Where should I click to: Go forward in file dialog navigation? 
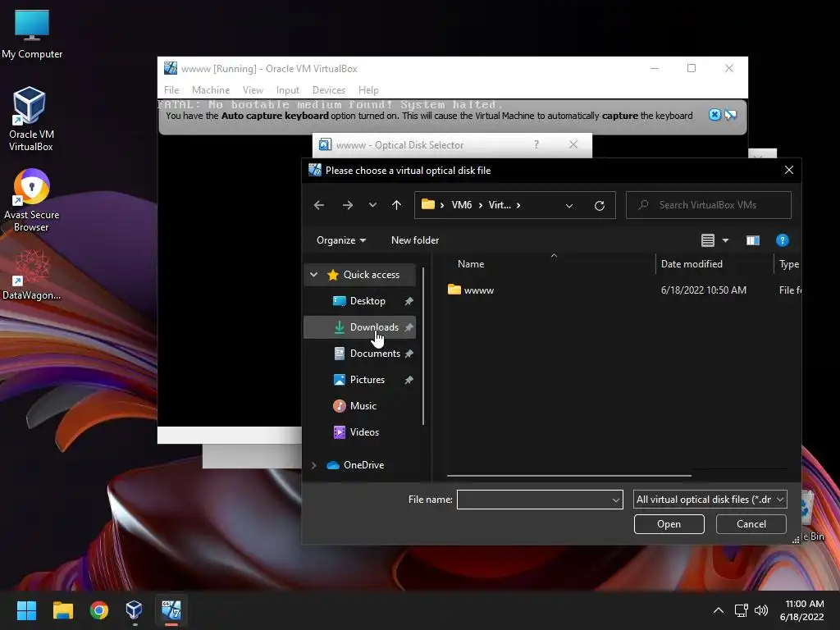point(348,205)
